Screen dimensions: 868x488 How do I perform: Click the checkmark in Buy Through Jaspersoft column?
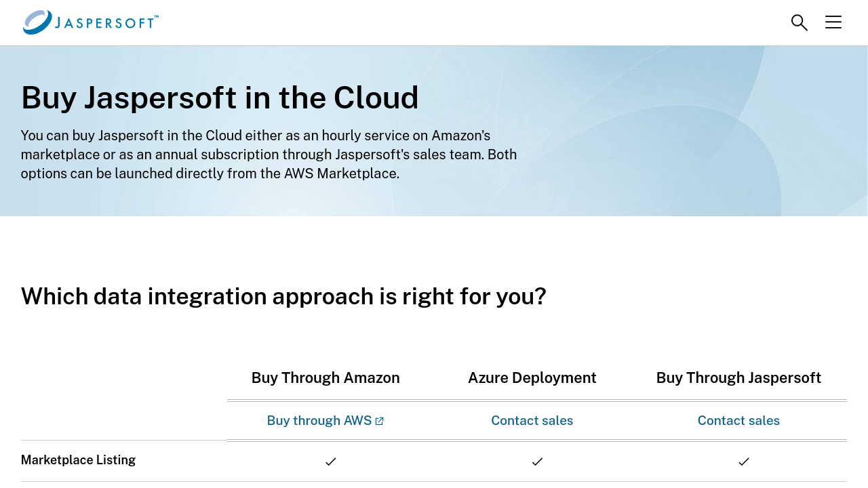coord(744,462)
